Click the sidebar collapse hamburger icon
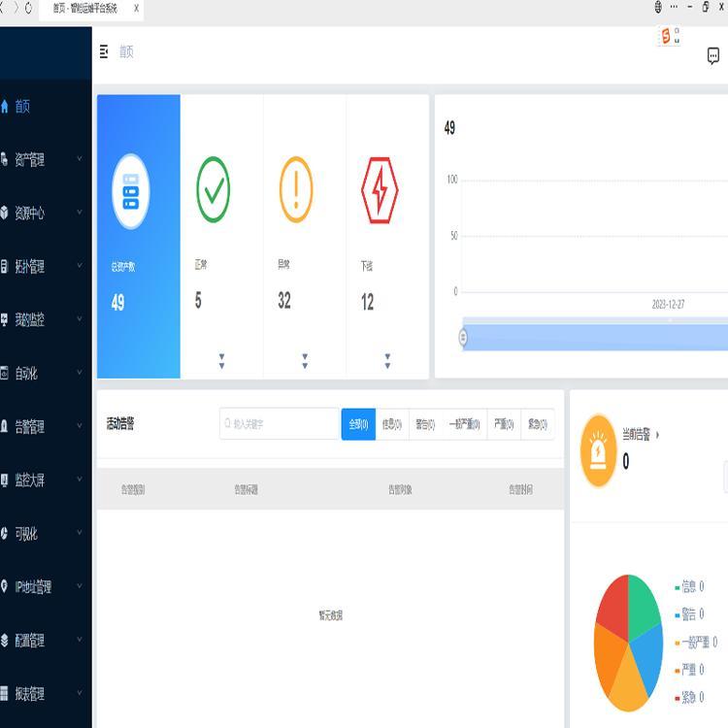Viewport: 728px width, 728px height. (104, 52)
